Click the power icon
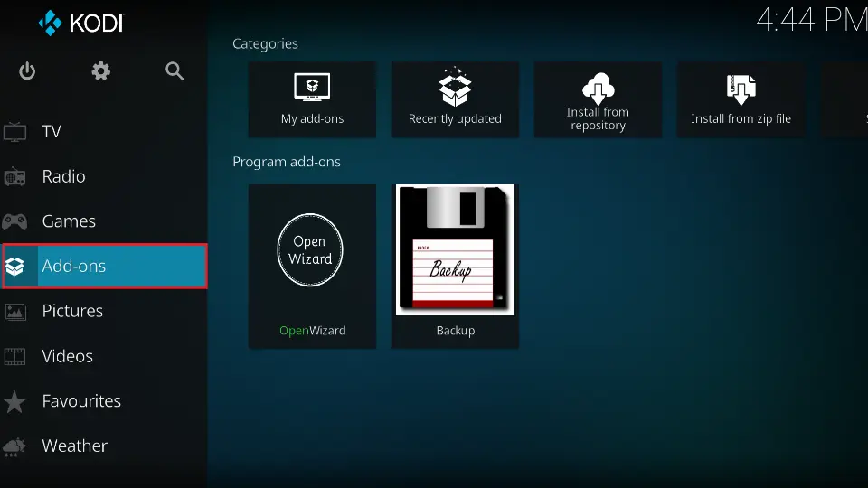 [27, 70]
